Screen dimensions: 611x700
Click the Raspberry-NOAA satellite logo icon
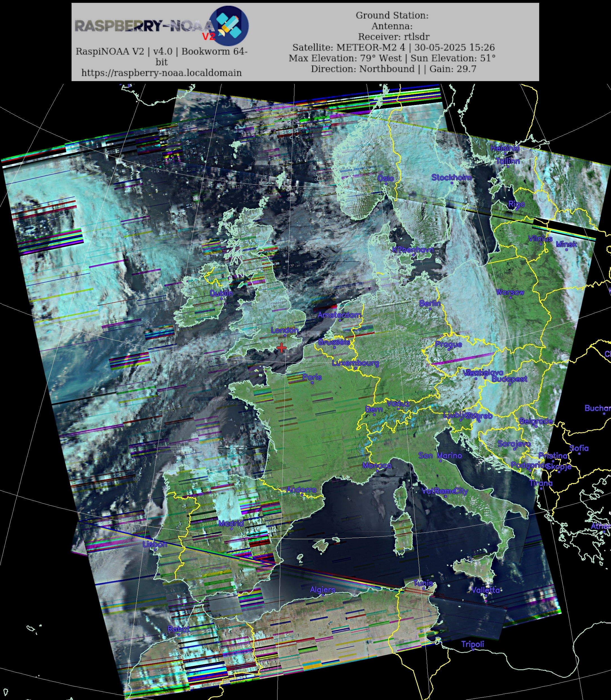point(228,26)
